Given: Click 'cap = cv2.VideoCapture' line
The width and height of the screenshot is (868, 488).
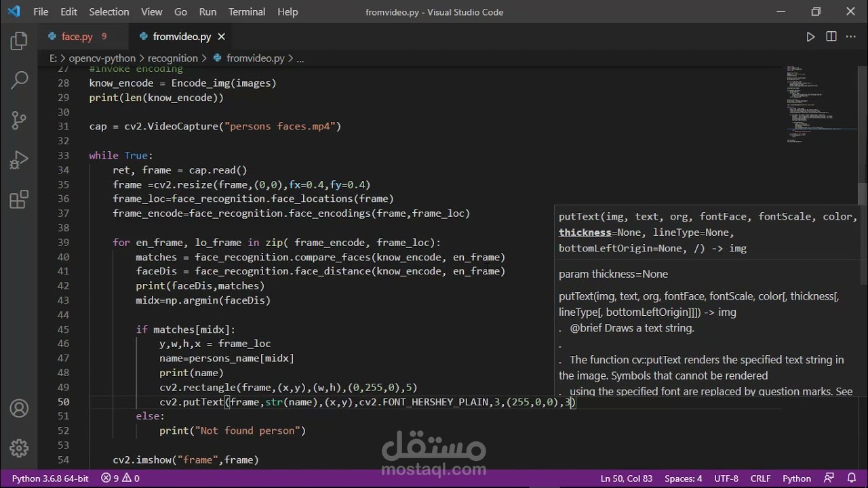Looking at the screenshot, I should tap(215, 127).
